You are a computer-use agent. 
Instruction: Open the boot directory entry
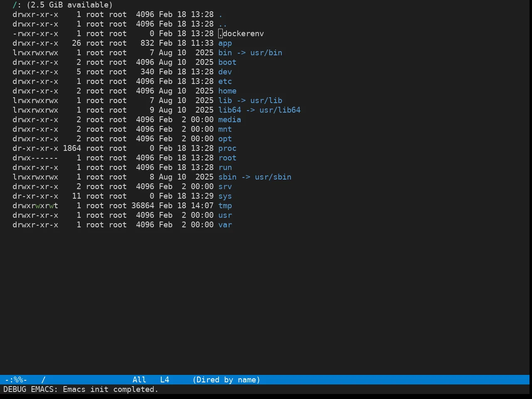click(x=227, y=62)
